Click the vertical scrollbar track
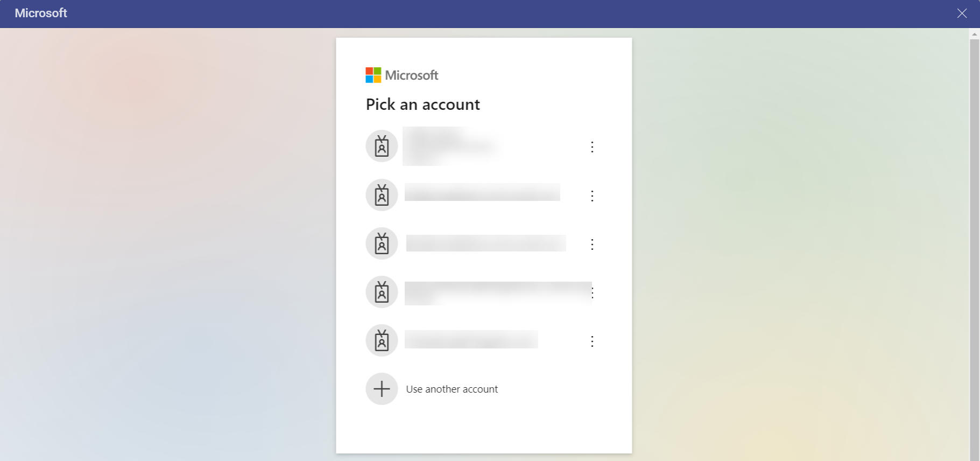 tap(974, 250)
